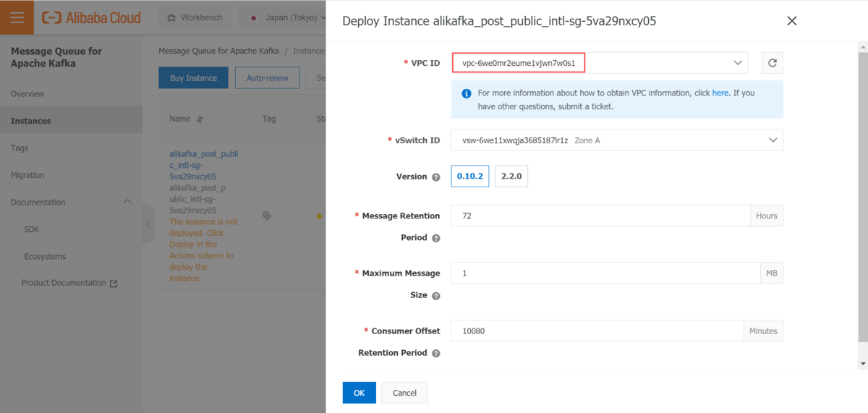Click the Version help icon
The image size is (868, 413).
[436, 177]
